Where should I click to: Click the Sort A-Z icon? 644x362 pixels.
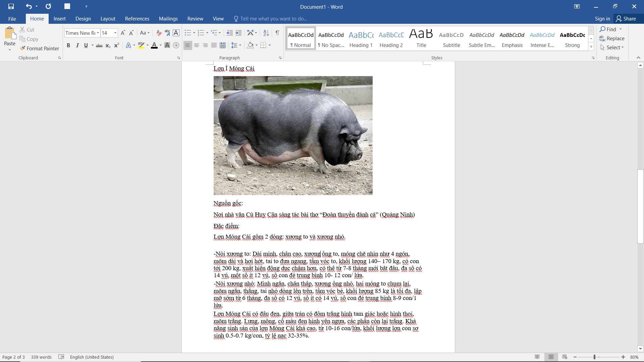pos(266,33)
